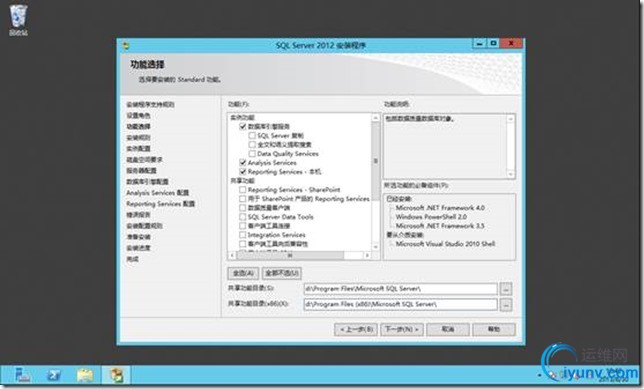
Task: Check the 数据质量客户端 checkbox
Action: click(x=243, y=208)
